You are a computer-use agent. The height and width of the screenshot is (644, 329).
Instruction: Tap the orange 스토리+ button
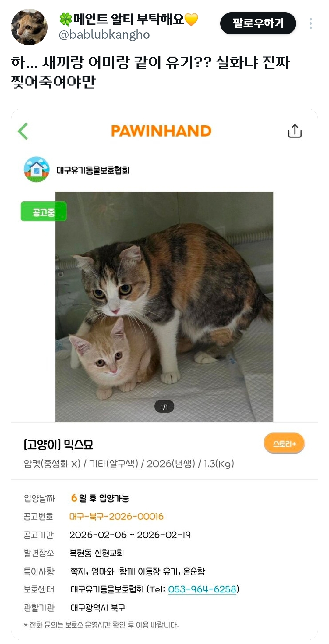(x=284, y=443)
